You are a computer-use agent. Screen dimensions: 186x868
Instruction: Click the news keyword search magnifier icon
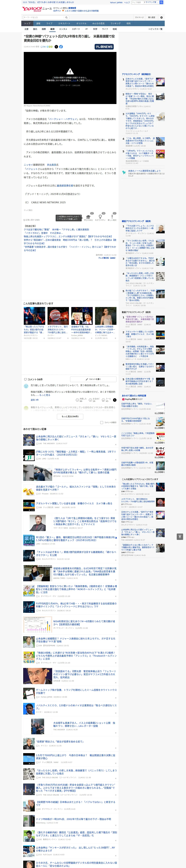66,18
